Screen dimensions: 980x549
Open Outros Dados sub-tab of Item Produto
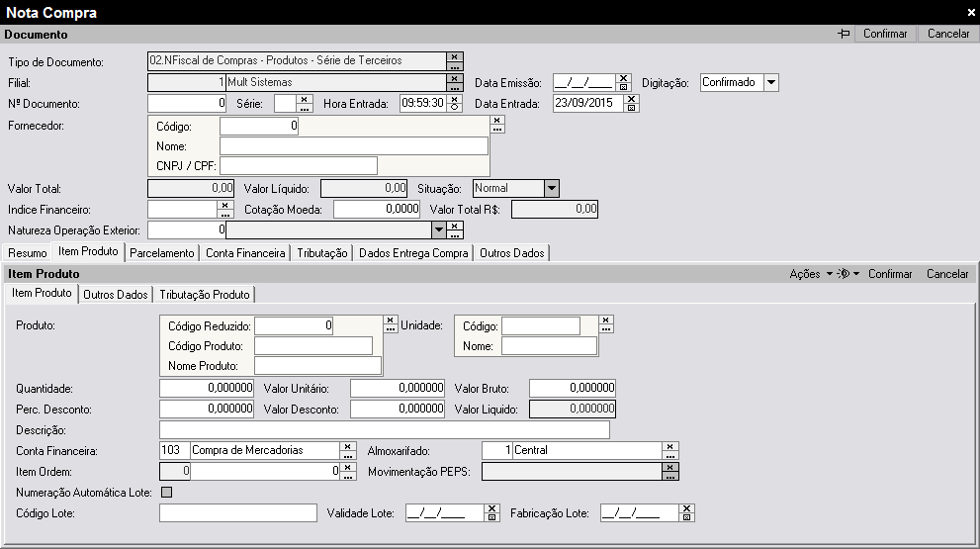[x=115, y=295]
